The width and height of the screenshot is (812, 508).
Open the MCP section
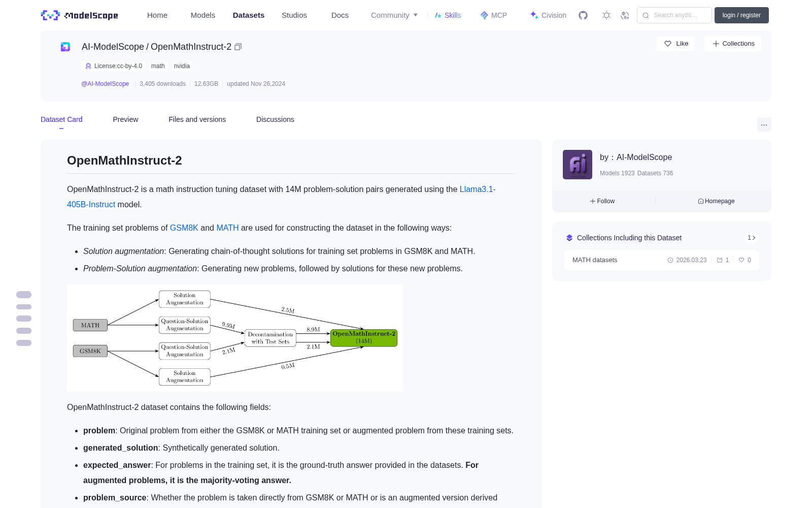click(x=493, y=15)
